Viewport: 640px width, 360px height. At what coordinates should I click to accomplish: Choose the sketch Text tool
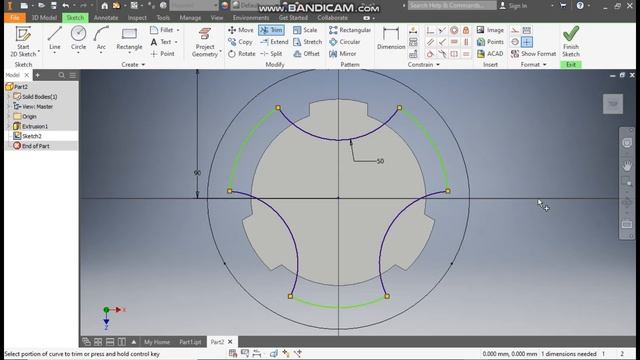pos(161,42)
